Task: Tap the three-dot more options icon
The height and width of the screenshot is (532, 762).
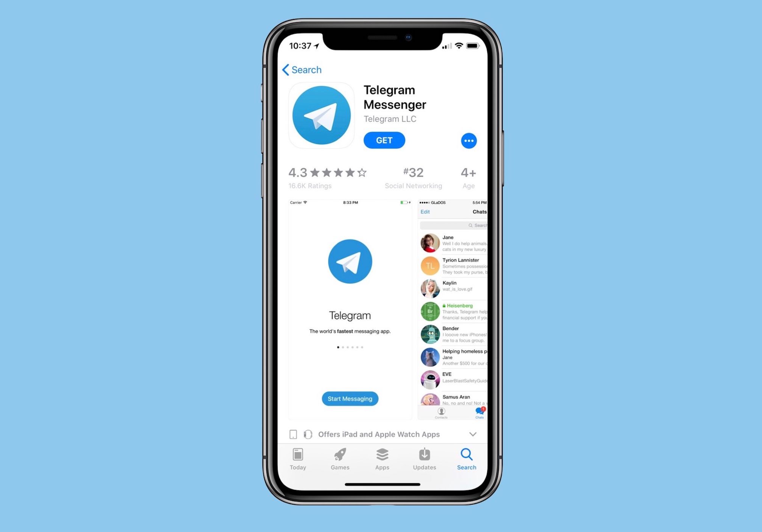Action: [469, 141]
